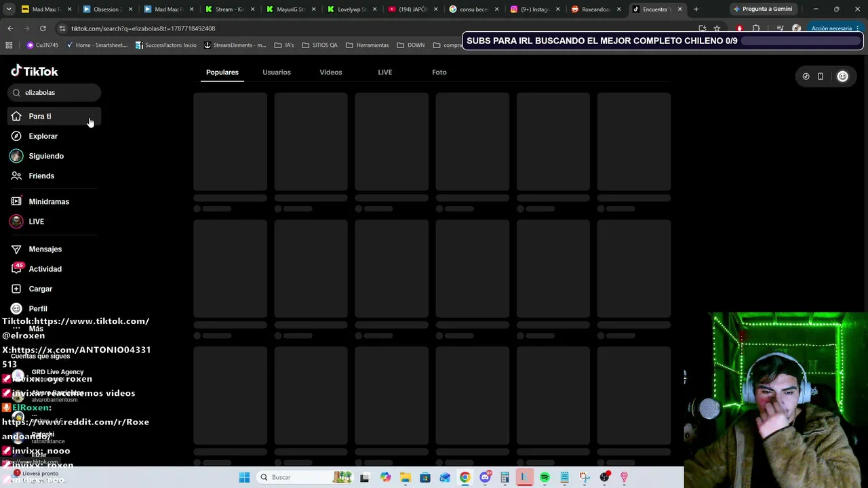The width and height of the screenshot is (868, 488).
Task: Switch to the Usuarios tab
Action: 277,73
